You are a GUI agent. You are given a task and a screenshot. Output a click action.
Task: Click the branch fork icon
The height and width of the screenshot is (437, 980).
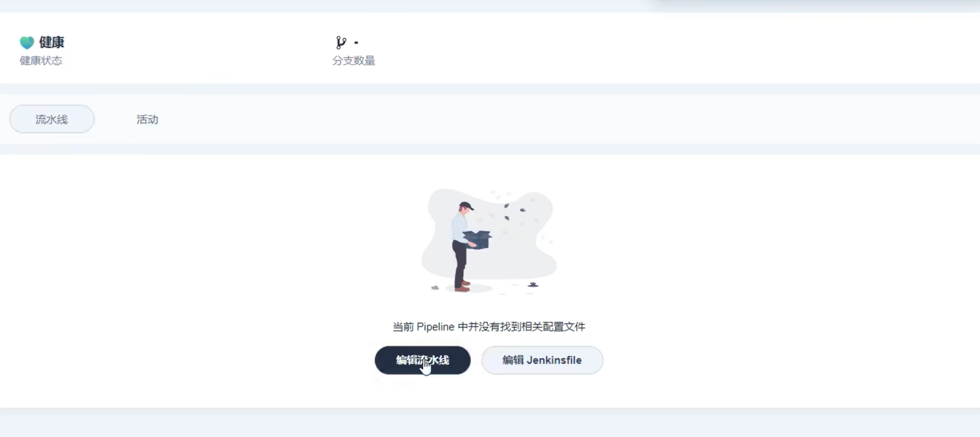341,42
